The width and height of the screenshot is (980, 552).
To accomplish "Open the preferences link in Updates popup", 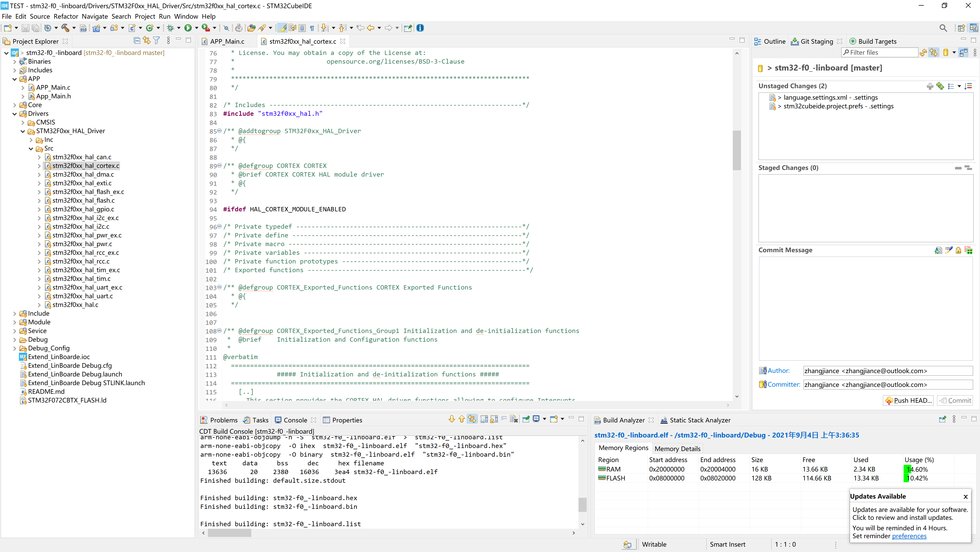I will click(x=910, y=536).
